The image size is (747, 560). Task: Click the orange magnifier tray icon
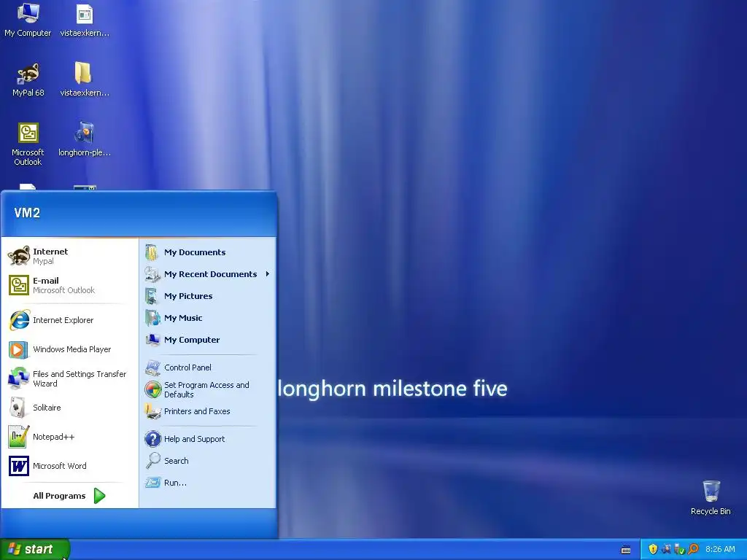coord(693,549)
